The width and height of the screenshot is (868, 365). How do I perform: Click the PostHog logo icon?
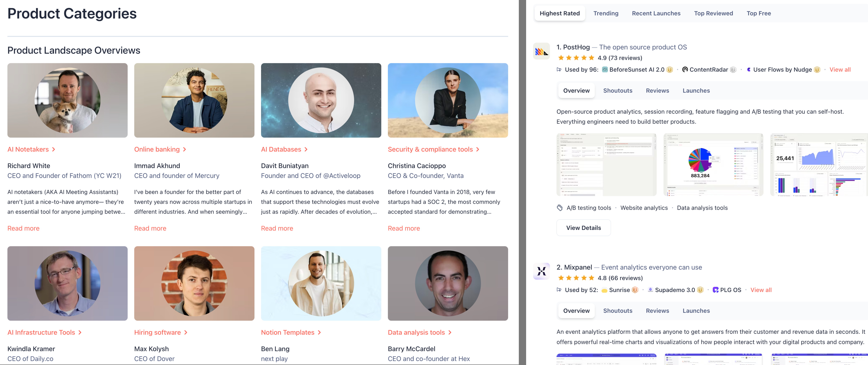[x=541, y=51]
